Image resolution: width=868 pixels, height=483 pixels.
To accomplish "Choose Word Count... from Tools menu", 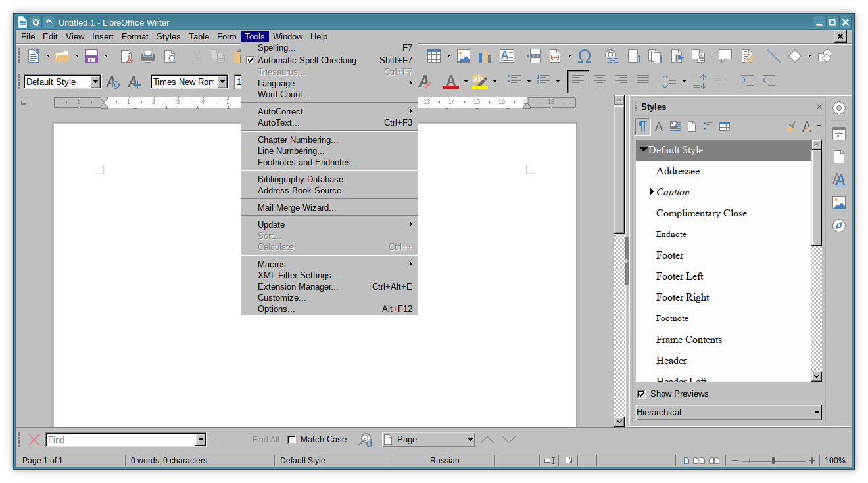I will point(329,94).
